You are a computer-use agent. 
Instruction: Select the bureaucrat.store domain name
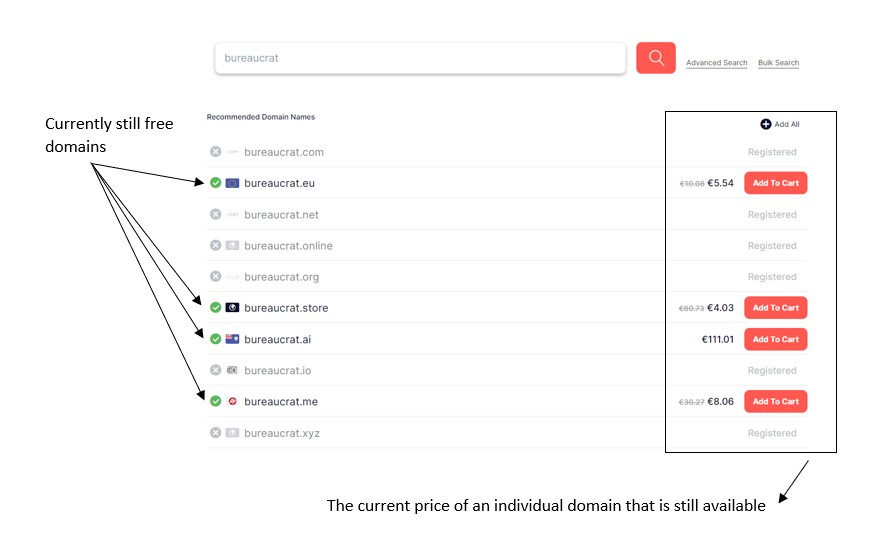(x=286, y=308)
